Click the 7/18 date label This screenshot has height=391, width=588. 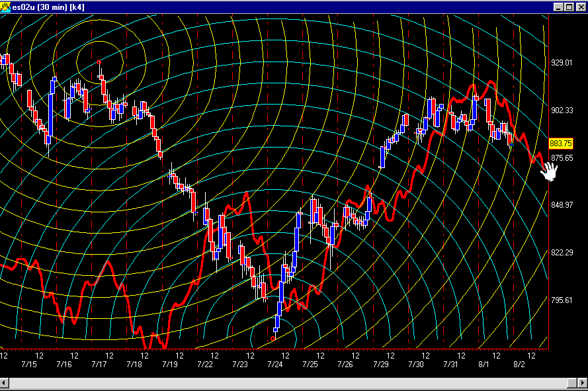click(134, 365)
